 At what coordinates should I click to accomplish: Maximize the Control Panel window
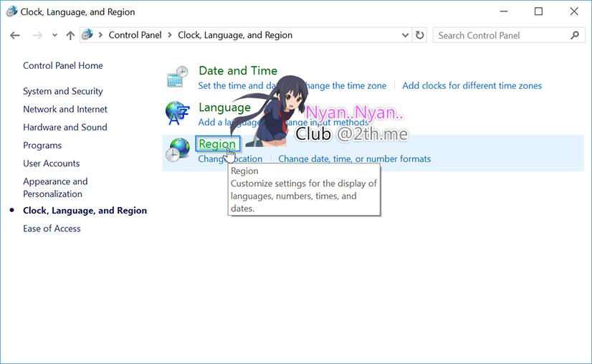539,11
